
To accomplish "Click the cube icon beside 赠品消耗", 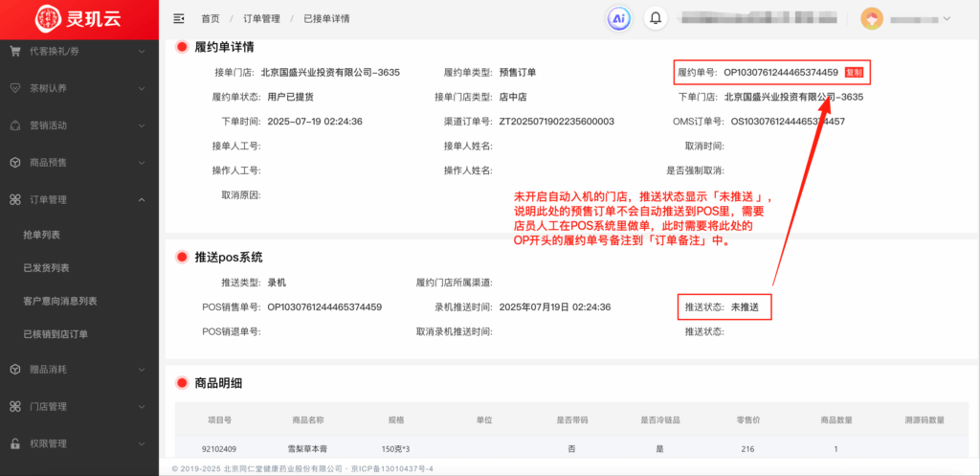I will pyautogui.click(x=15, y=369).
